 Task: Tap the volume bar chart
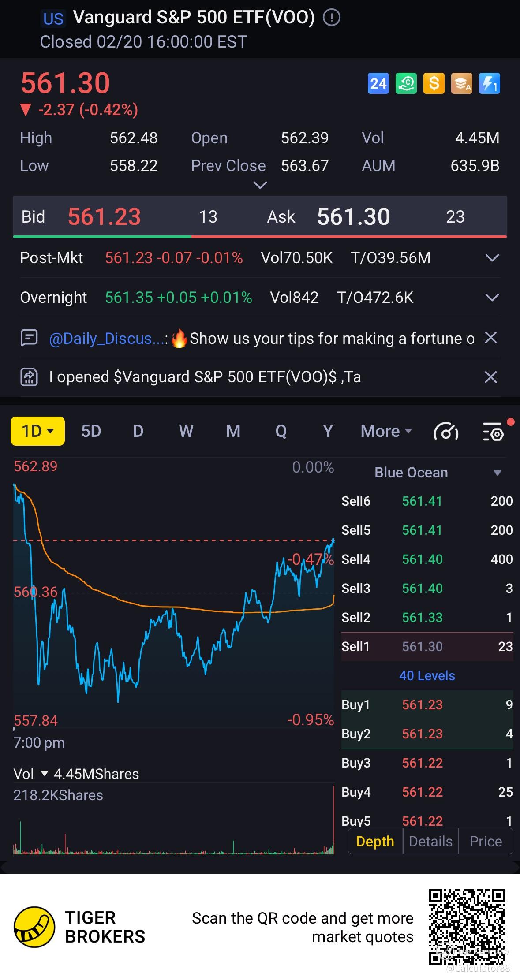(174, 820)
